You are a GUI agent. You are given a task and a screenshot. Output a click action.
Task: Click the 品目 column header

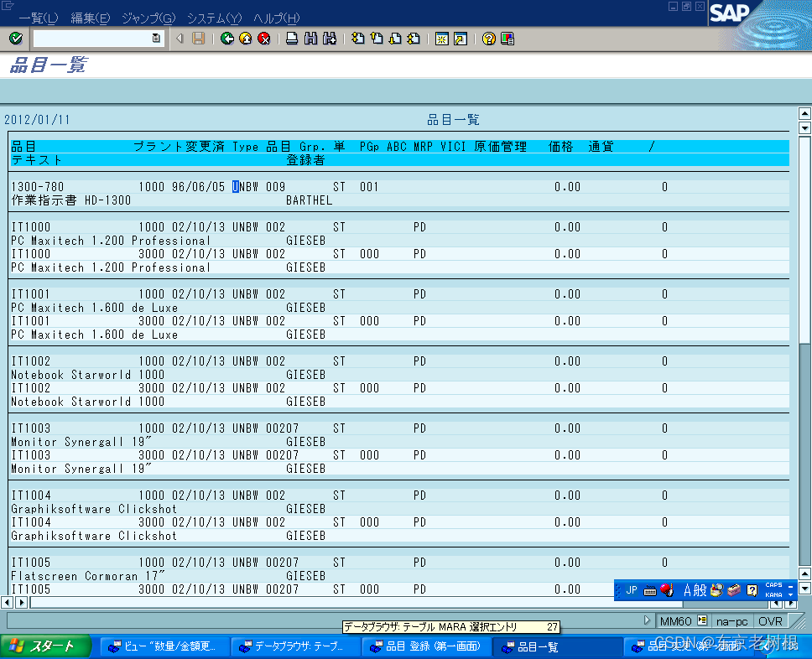point(23,147)
